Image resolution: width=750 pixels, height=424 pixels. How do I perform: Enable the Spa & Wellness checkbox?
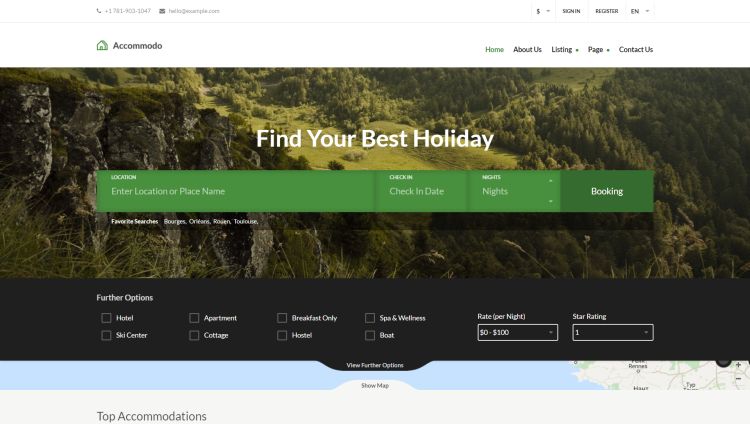click(370, 318)
